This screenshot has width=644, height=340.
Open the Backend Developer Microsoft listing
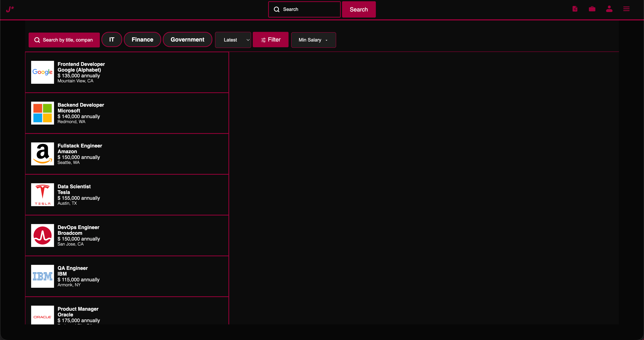click(x=127, y=113)
